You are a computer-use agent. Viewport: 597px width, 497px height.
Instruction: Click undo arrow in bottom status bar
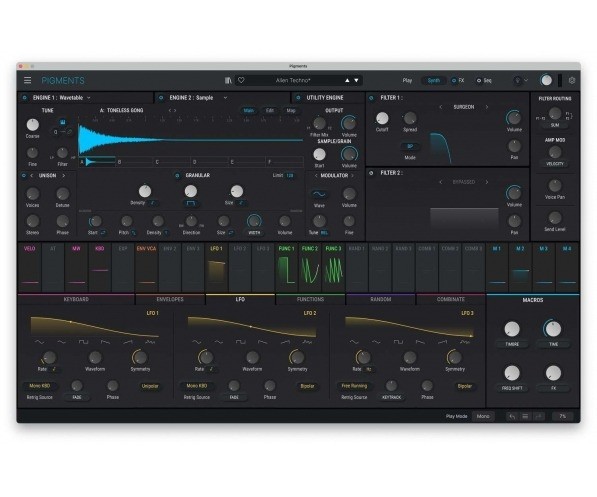coord(512,416)
